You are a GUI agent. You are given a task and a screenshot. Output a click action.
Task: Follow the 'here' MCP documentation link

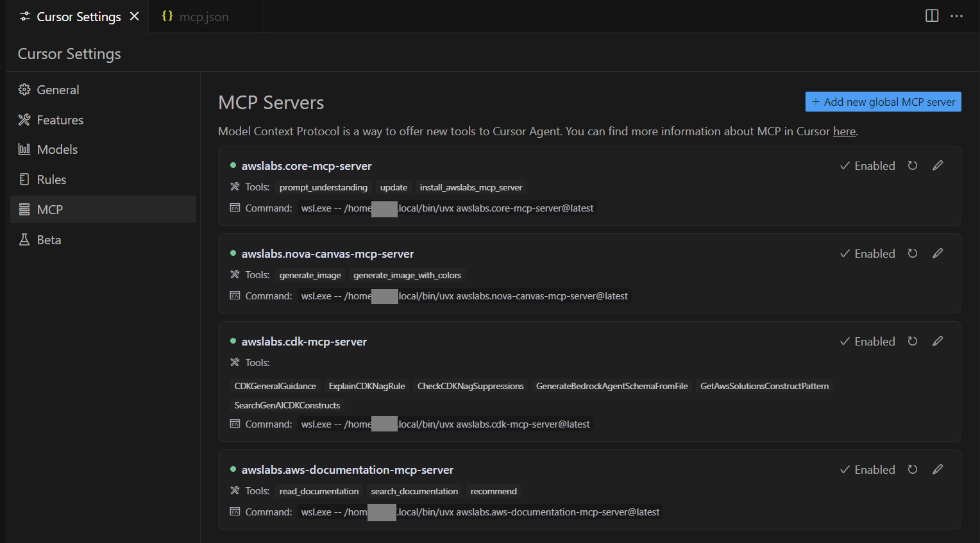coord(844,131)
